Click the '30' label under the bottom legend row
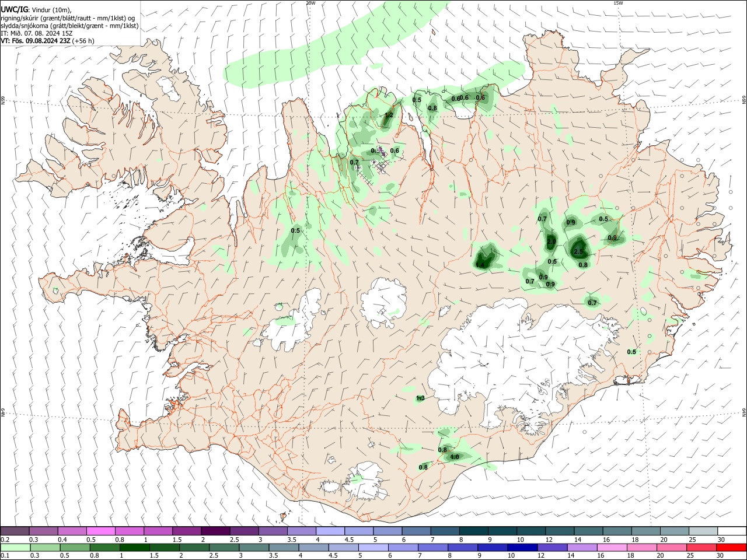747x560 pixels. pyautogui.click(x=721, y=556)
